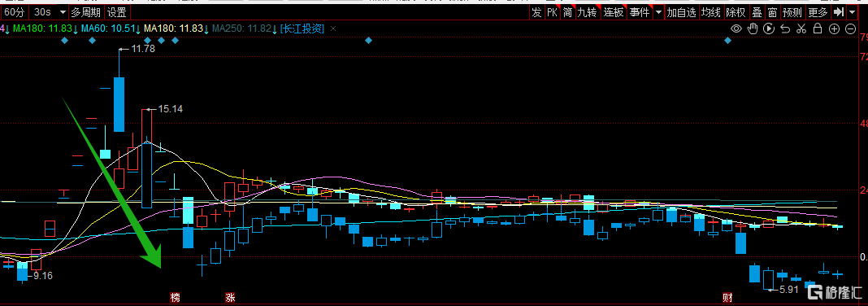868x306 pixels.
Task: Click the 榜 event marker on timeline
Action: tap(176, 298)
